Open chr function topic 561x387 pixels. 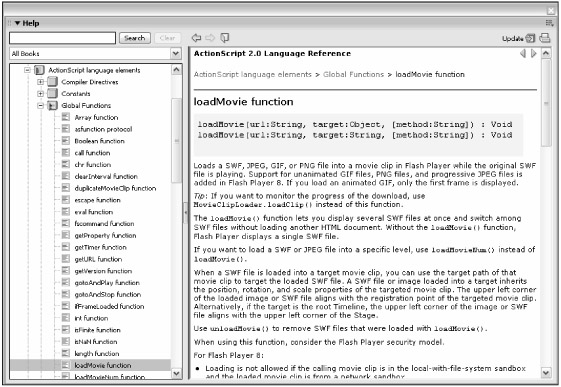click(93, 165)
